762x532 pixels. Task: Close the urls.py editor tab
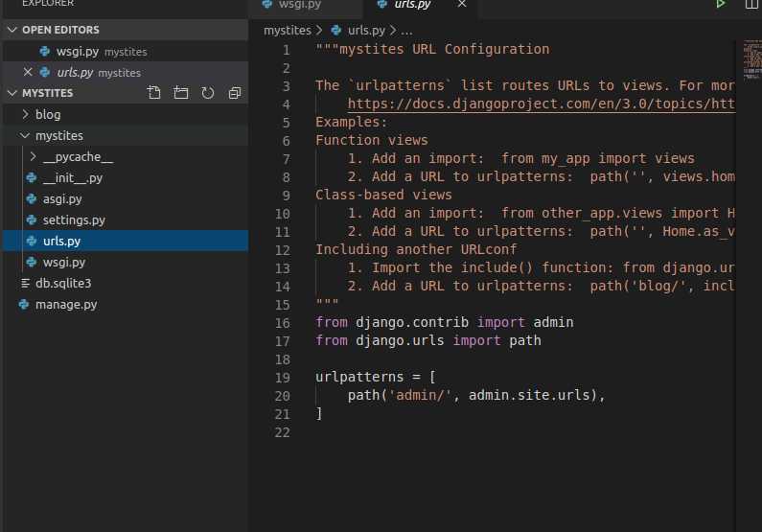click(462, 4)
